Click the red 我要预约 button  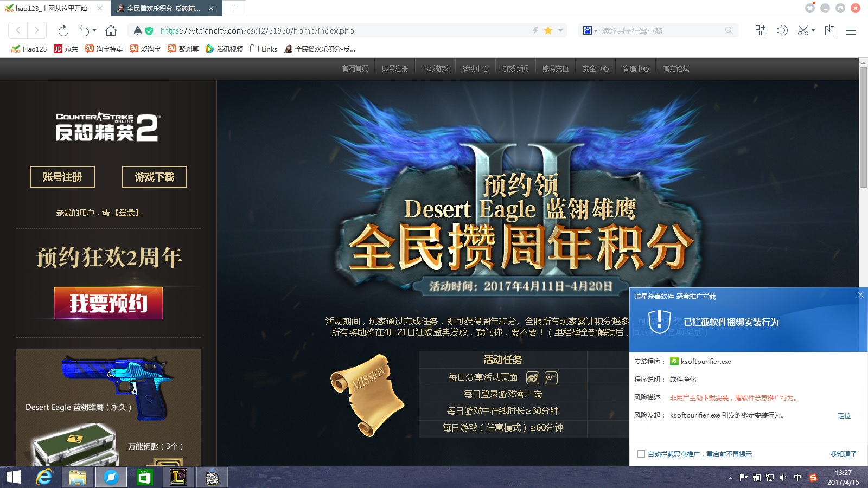point(108,303)
